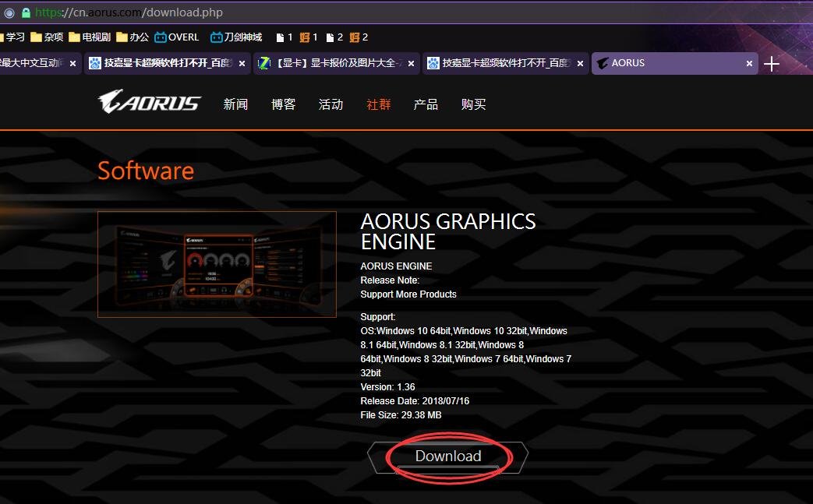The width and height of the screenshot is (813, 504).
Task: Switch to first 技嘉显卡超频软件打不开 tab
Action: tap(167, 63)
